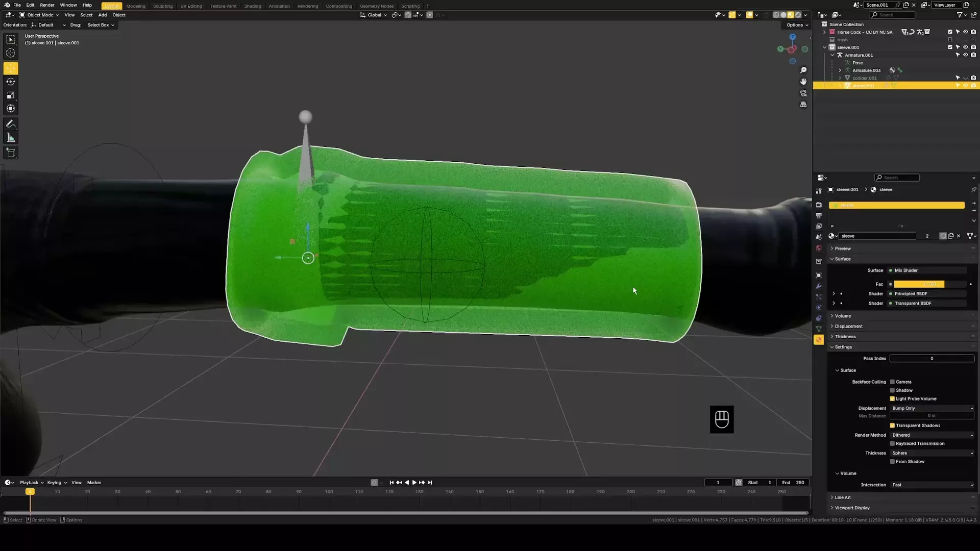Expand the Displacement panel
This screenshot has height=551, width=980.
pyautogui.click(x=848, y=327)
